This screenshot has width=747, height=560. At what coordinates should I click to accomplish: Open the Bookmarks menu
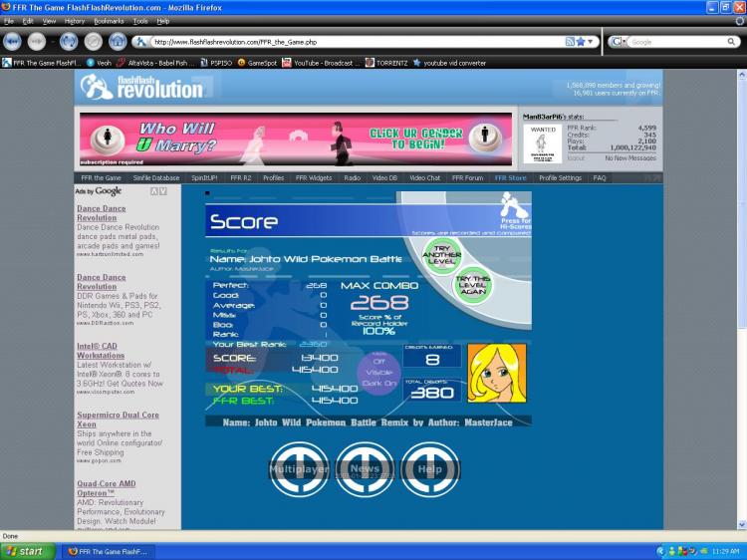point(109,22)
